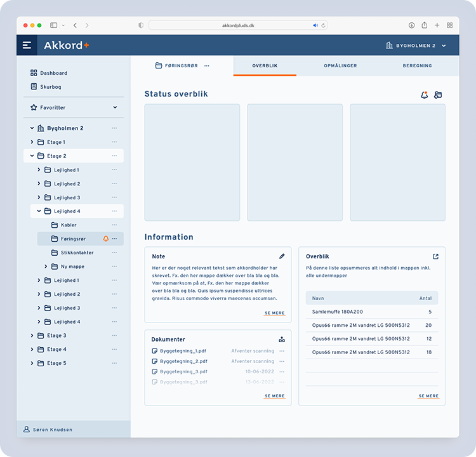This screenshot has height=457, width=476.
Task: Click SE MERE in the Overblik card
Action: 428,396
